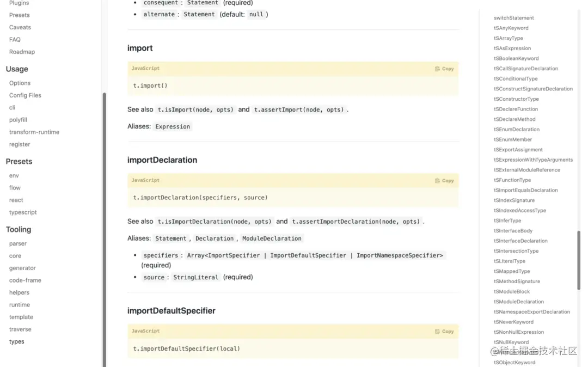This screenshot has width=588, height=367.
Task: Open the Config Files sidebar page
Action: 25,95
